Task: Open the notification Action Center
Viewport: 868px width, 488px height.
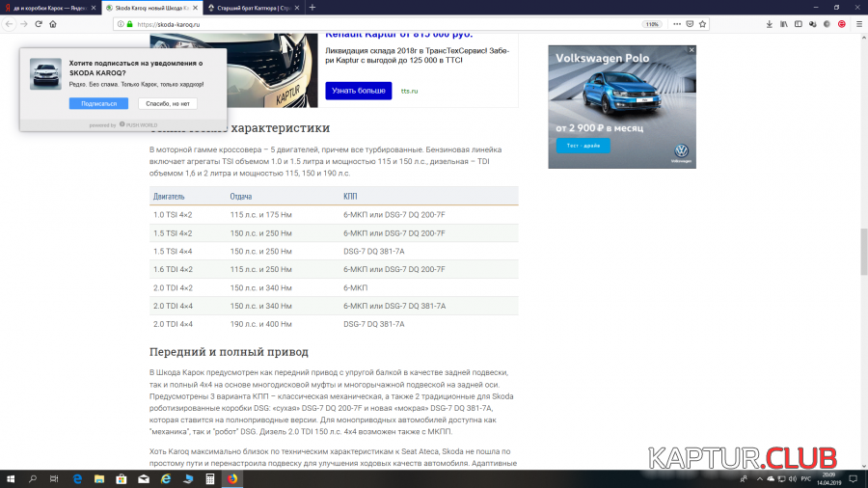Action: click(x=854, y=479)
